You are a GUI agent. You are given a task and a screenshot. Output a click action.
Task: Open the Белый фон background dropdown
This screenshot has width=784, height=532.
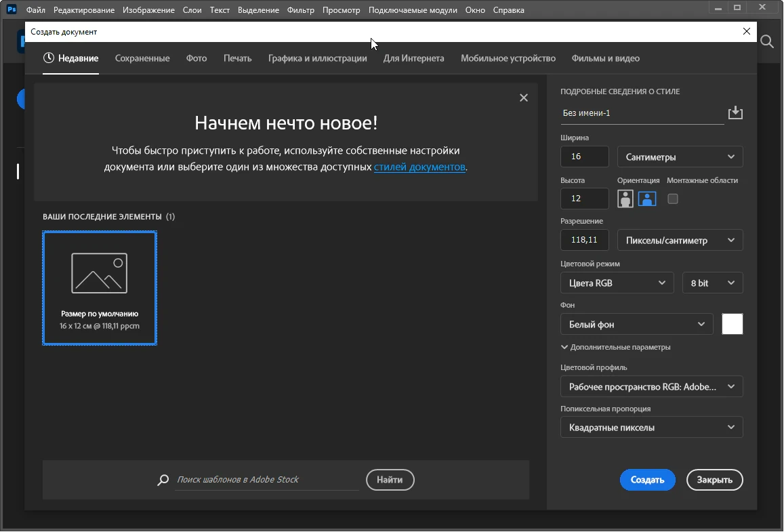(x=636, y=325)
